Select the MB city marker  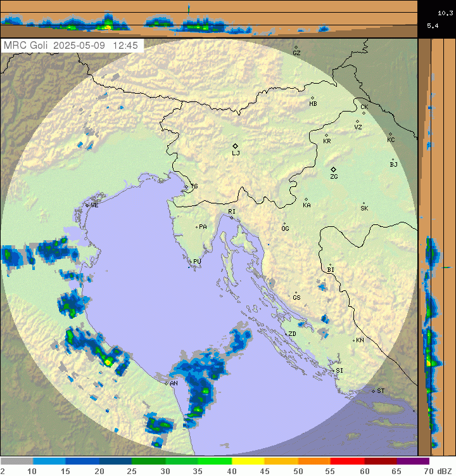point(313,98)
